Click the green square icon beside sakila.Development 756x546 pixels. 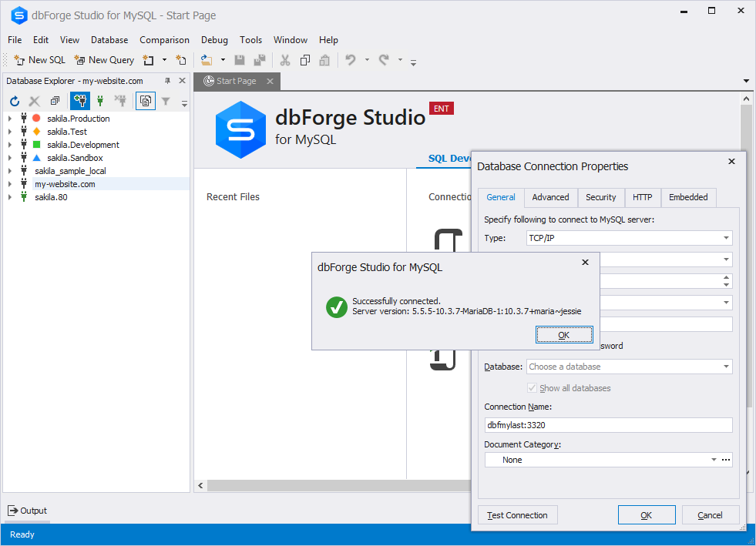click(x=36, y=144)
